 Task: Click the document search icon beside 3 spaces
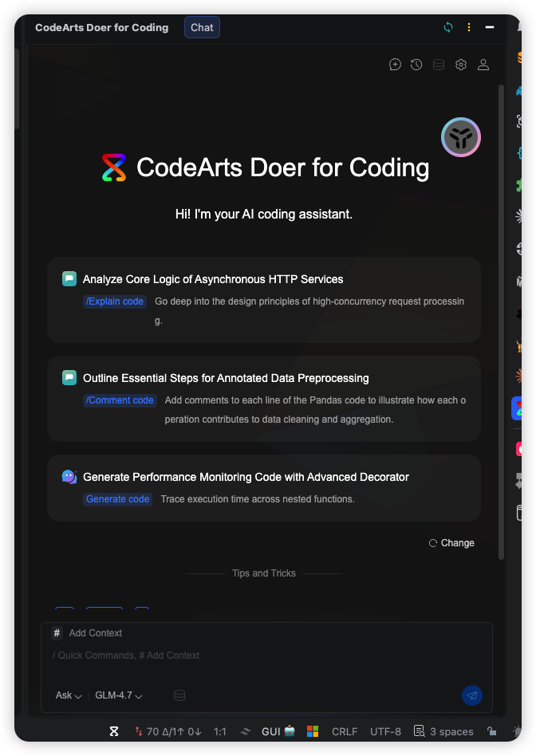click(x=420, y=731)
